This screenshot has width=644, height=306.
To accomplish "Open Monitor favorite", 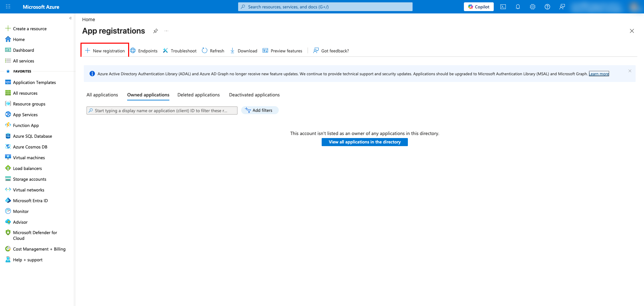I will pyautogui.click(x=21, y=211).
